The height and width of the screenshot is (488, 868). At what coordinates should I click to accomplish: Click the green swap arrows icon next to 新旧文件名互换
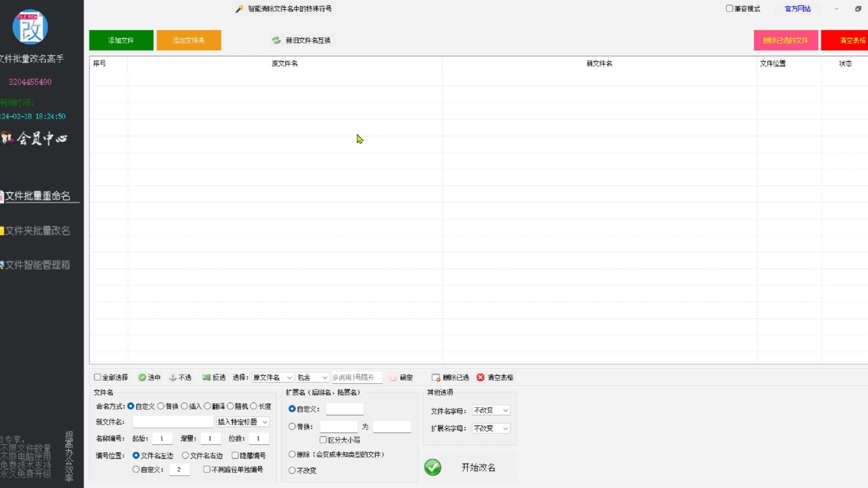tap(276, 40)
